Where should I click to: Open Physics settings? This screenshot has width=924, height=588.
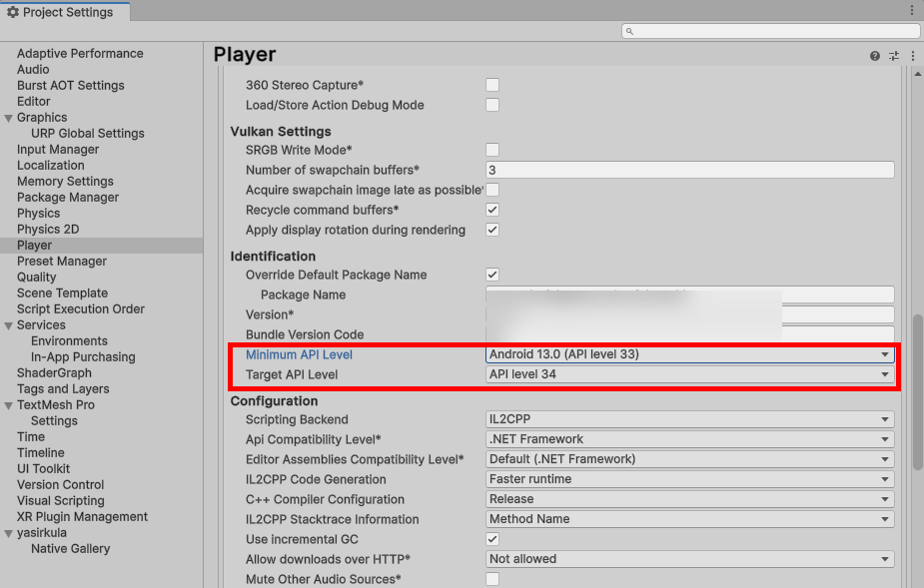point(38,213)
